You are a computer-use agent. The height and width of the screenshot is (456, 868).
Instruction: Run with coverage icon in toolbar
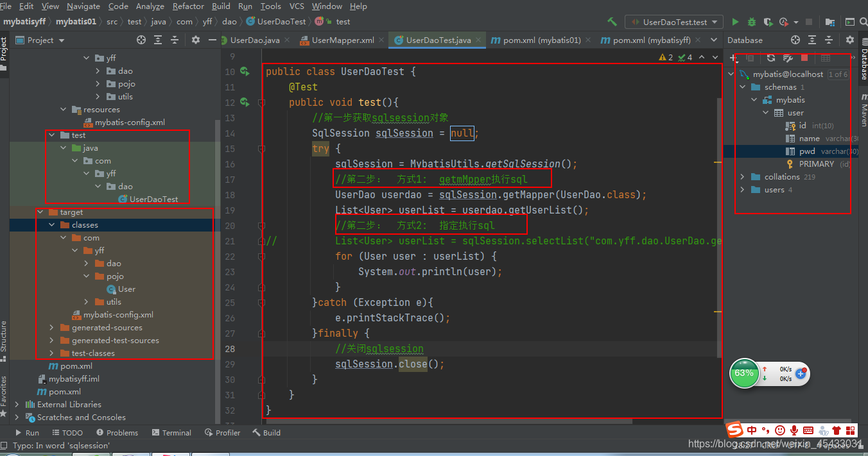click(x=768, y=21)
